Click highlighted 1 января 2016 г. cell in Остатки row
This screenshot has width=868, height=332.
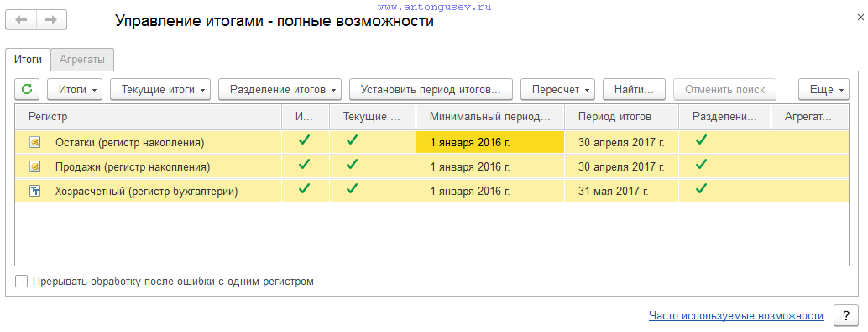click(x=490, y=142)
